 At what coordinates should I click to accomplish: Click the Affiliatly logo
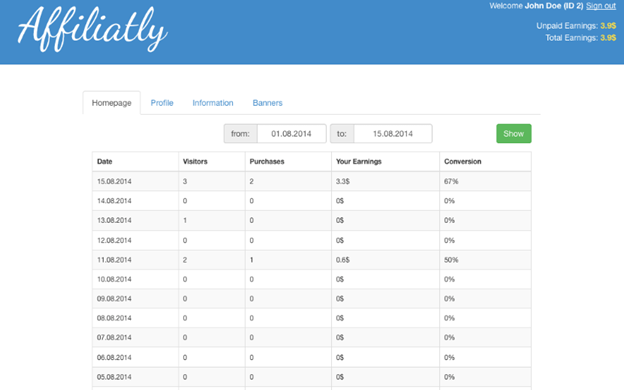[92, 29]
